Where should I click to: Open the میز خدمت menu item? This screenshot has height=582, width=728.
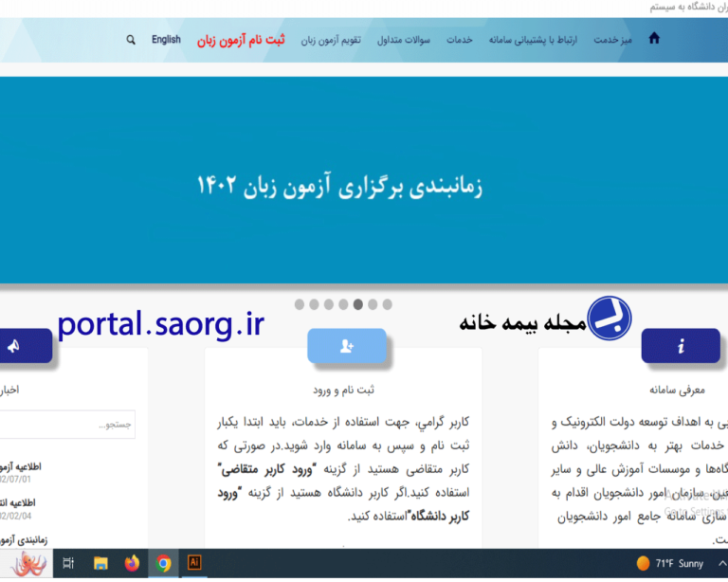tap(612, 40)
